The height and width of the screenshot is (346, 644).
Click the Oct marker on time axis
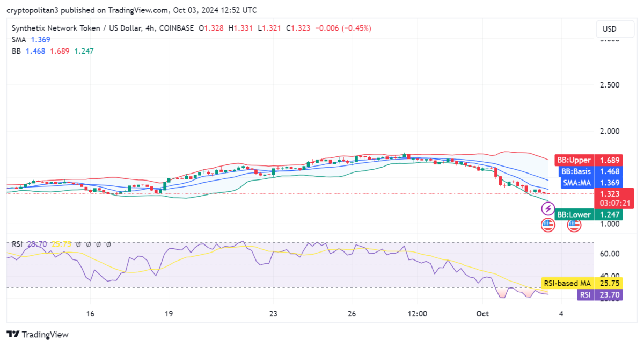(x=481, y=314)
